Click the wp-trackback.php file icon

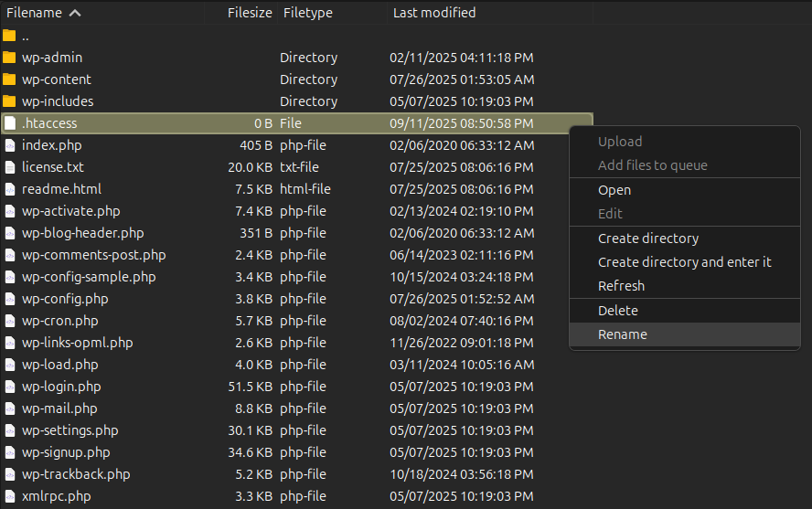[x=10, y=474]
